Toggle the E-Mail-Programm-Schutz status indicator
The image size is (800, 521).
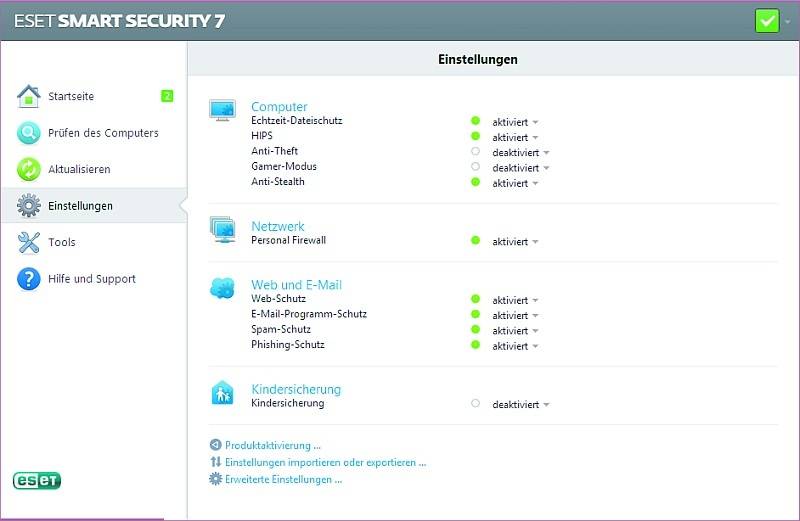click(x=476, y=314)
